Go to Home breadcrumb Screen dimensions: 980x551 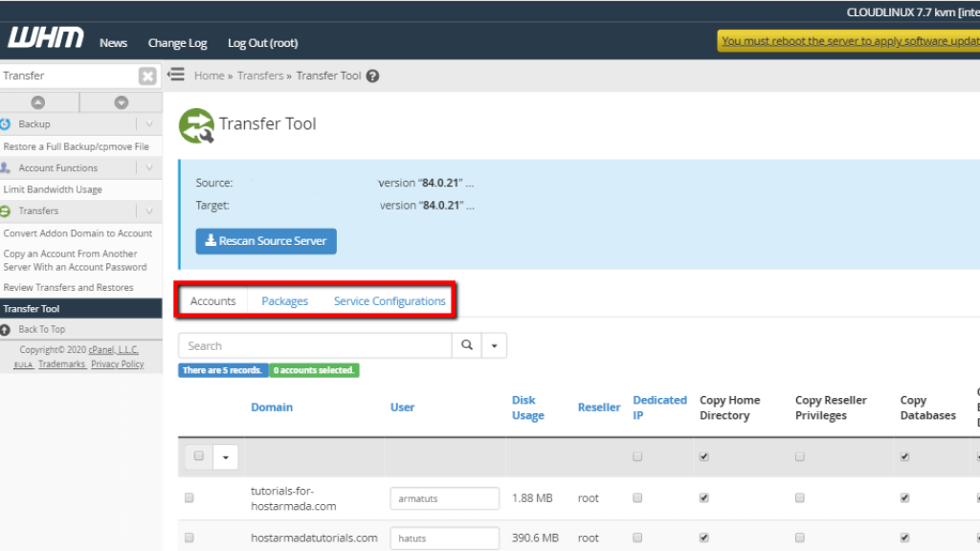210,76
